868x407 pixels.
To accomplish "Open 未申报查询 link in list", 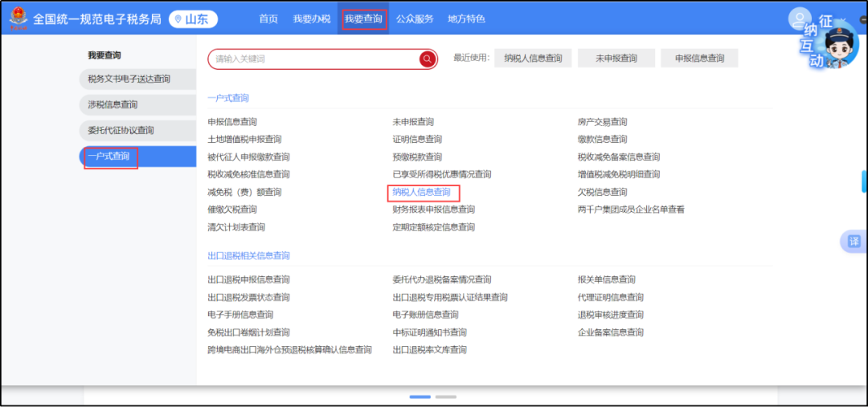I will (413, 122).
